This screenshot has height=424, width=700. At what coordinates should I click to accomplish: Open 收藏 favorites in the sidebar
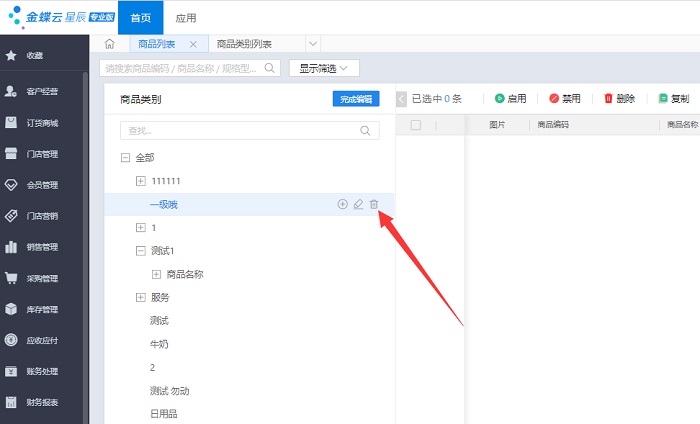click(34, 55)
